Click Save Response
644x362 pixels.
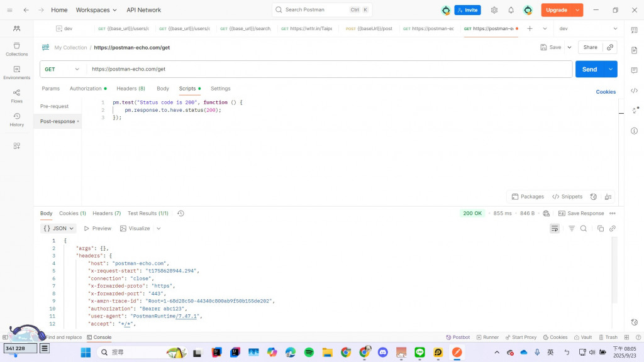(x=581, y=214)
